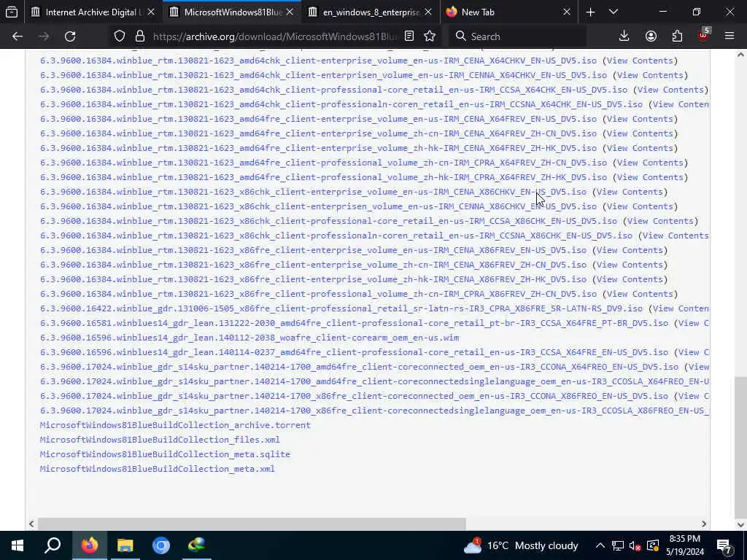Download CENA_X86FREV_EN-US_DV5.iso link
This screenshot has height=560, width=747.
(x=313, y=250)
